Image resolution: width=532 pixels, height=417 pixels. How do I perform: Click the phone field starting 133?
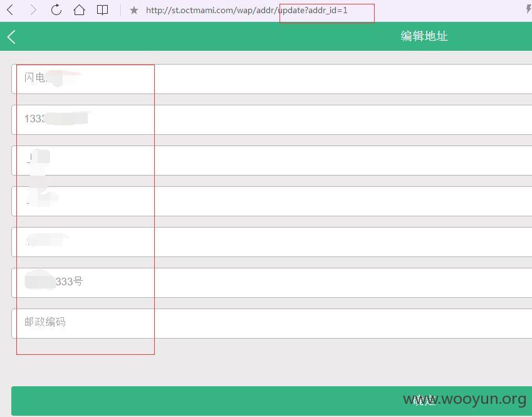coord(271,120)
